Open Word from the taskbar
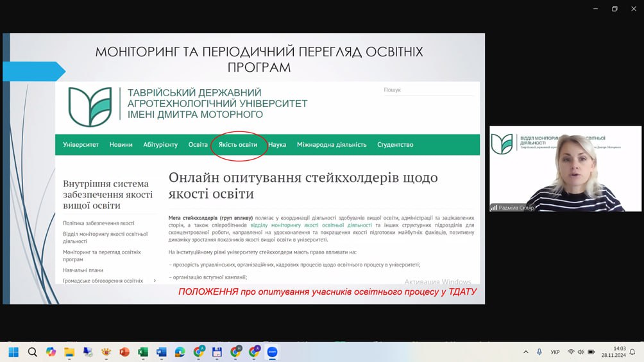The height and width of the screenshot is (362, 644). coord(162,352)
